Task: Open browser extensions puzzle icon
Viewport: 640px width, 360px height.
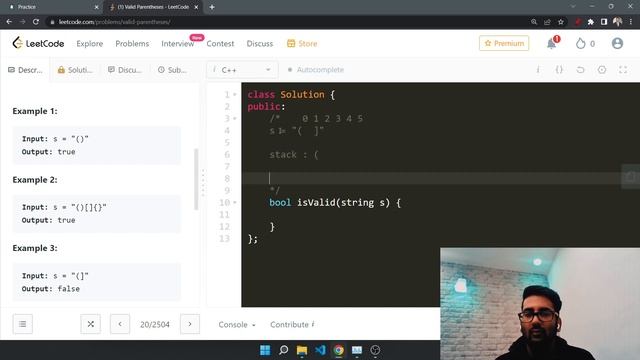Action: coord(591,22)
